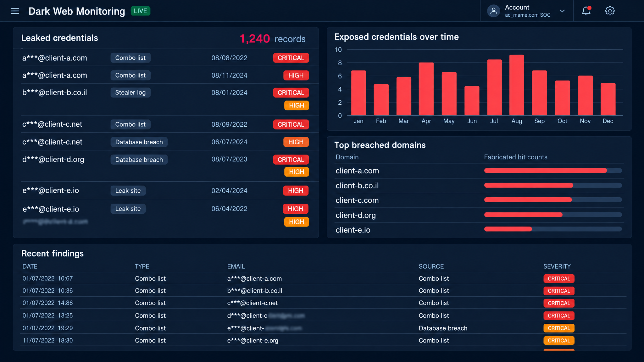Select client-b.co.il in top breached domains
Image resolution: width=644 pixels, height=362 pixels.
pos(357,186)
